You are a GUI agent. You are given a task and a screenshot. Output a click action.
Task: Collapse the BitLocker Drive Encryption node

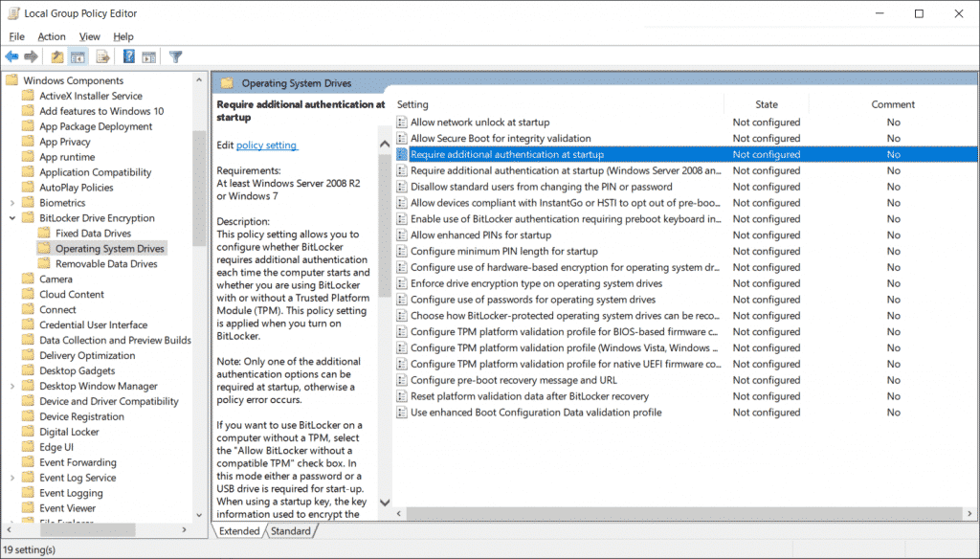[11, 217]
